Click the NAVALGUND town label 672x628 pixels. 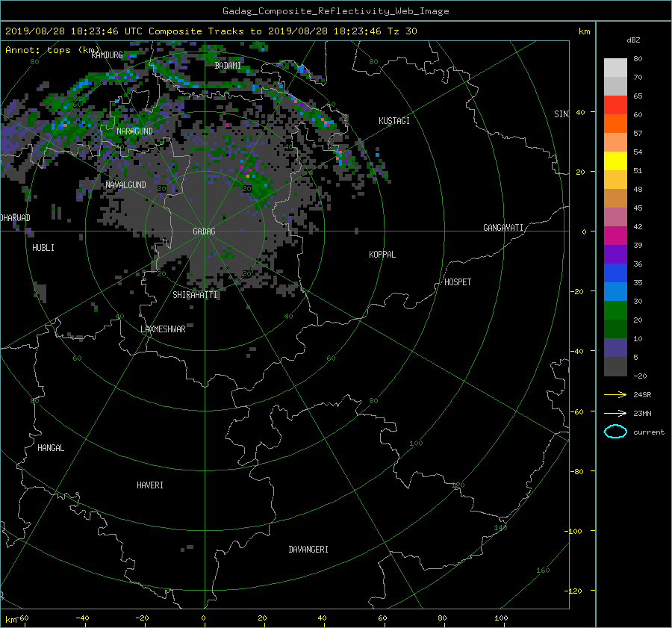tap(125, 185)
